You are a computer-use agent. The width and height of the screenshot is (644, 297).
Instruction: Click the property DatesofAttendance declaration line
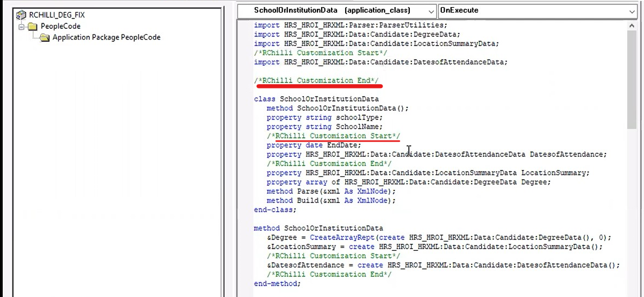click(436, 154)
